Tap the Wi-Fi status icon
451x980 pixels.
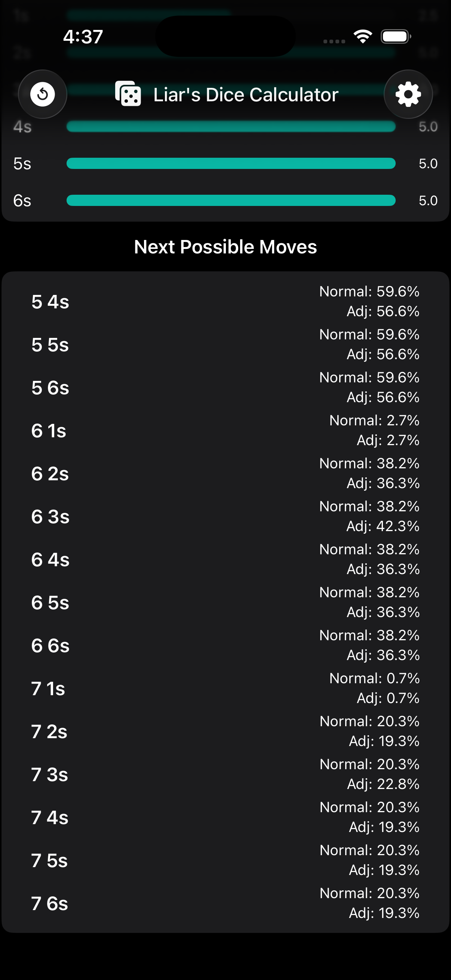[363, 37]
